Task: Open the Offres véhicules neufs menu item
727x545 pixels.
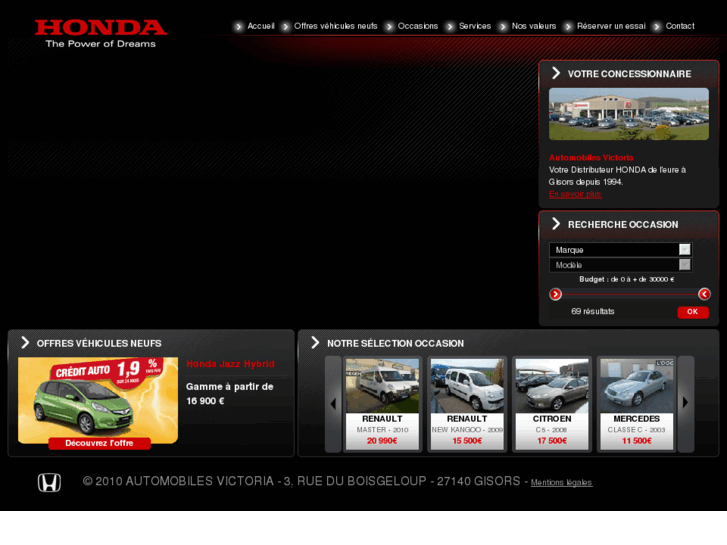Action: pyautogui.click(x=336, y=26)
